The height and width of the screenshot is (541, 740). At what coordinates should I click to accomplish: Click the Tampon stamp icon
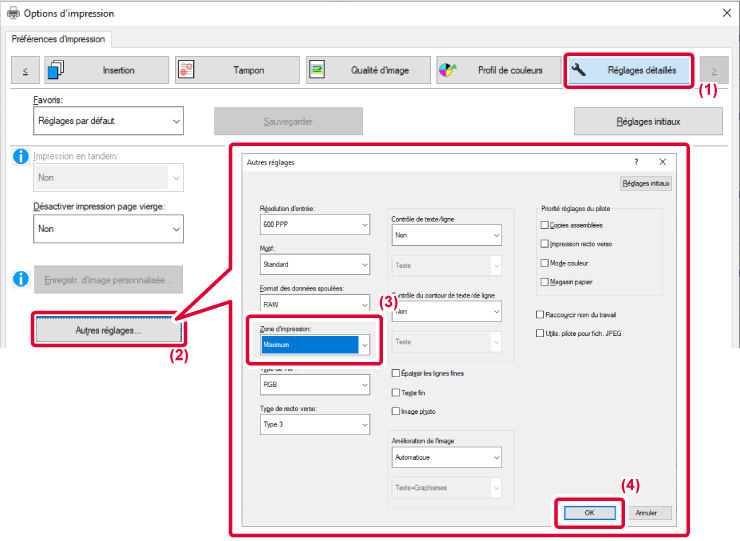[x=186, y=70]
